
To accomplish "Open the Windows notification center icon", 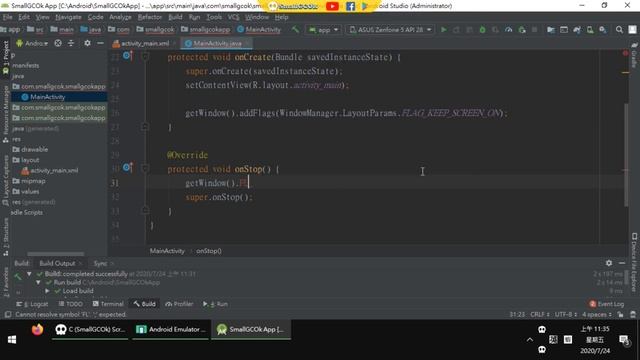I will 624,340.
